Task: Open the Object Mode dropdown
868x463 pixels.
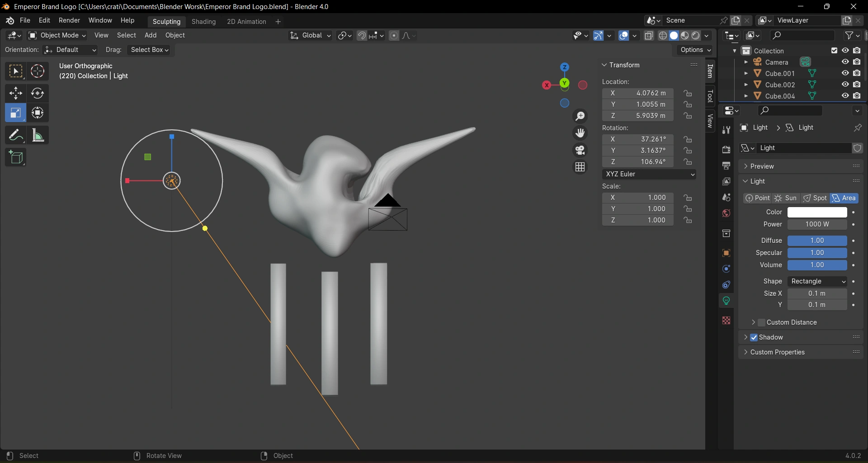Action: [57, 35]
